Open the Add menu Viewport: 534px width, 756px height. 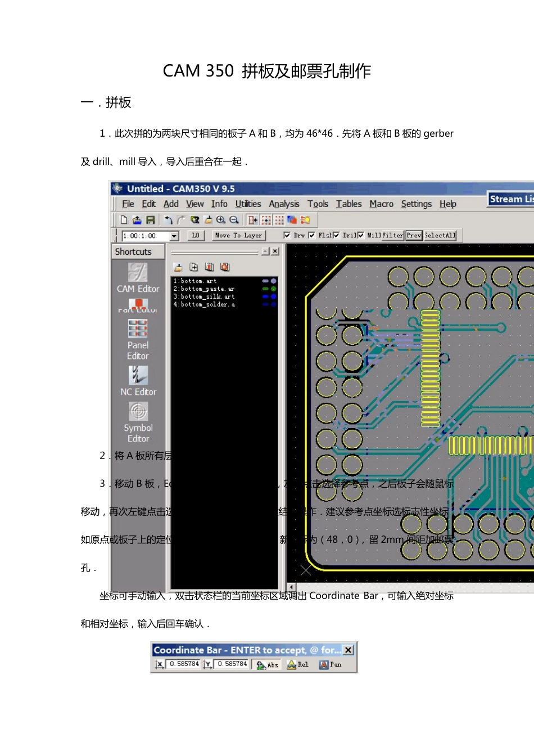coord(171,204)
